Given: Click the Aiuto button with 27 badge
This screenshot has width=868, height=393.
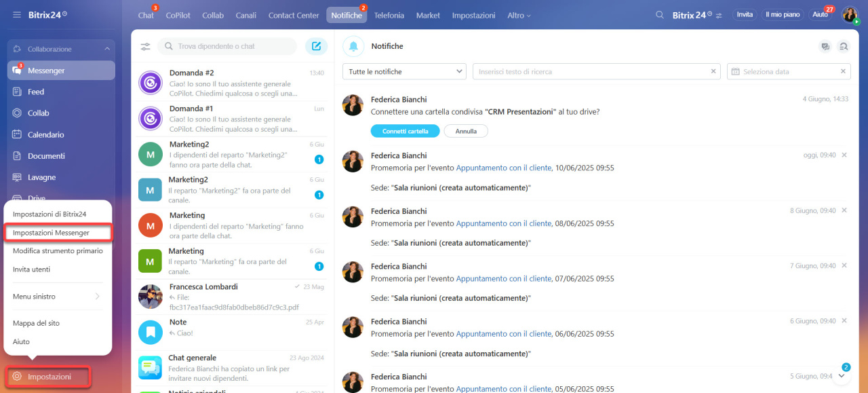Looking at the screenshot, I should point(820,14).
